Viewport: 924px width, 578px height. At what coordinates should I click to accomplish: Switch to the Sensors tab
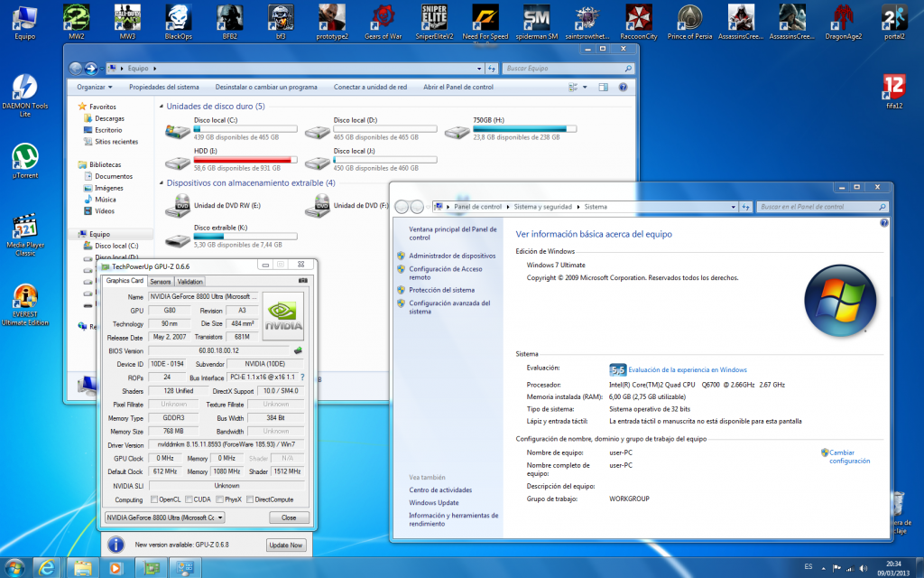tap(161, 282)
